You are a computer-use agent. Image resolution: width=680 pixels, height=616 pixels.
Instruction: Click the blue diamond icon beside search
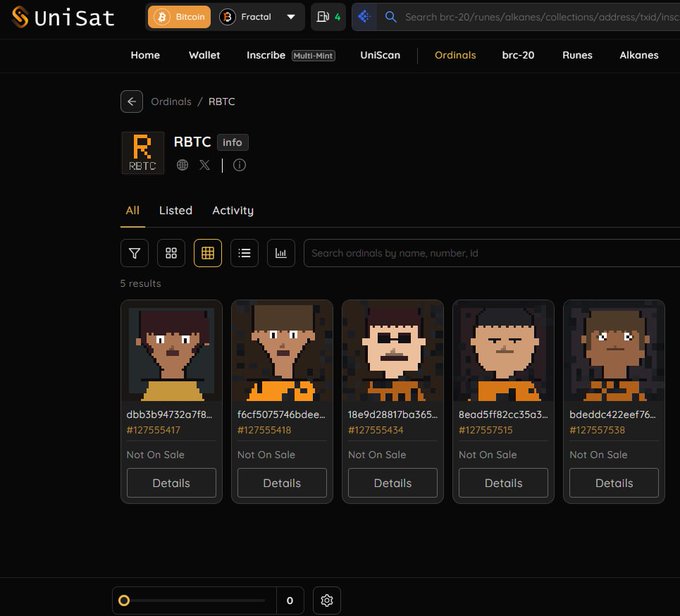coord(364,17)
